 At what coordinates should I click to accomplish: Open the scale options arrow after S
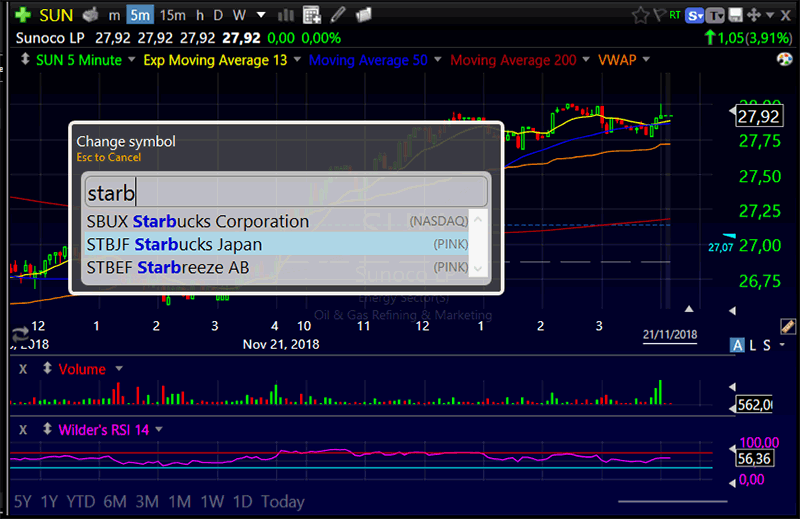[x=782, y=345]
